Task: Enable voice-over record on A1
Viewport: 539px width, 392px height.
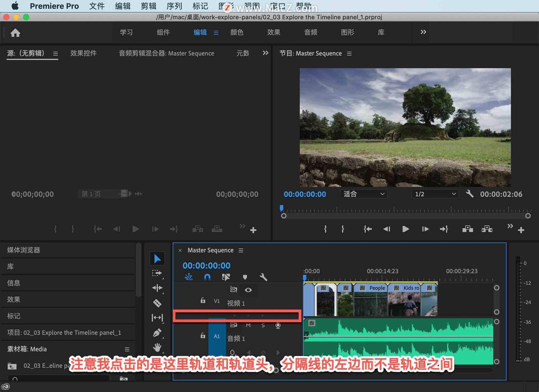Action: click(278, 325)
